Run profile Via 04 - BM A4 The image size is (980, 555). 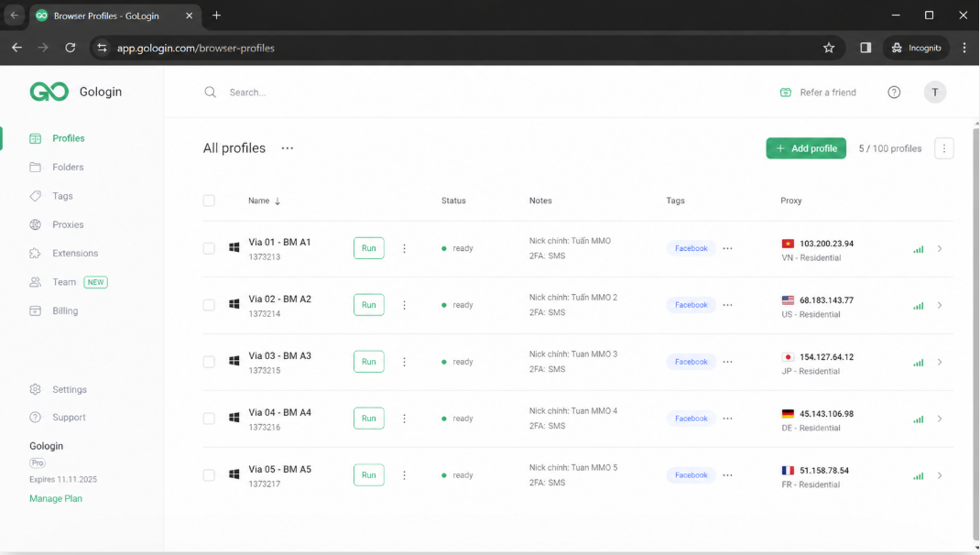click(369, 419)
